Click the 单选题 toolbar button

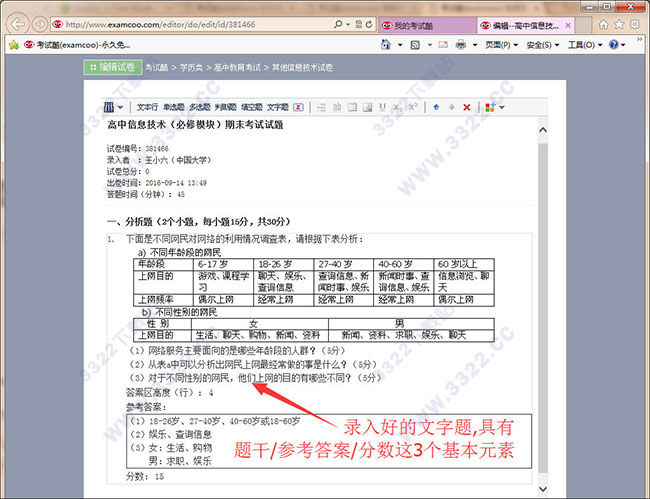pos(174,107)
